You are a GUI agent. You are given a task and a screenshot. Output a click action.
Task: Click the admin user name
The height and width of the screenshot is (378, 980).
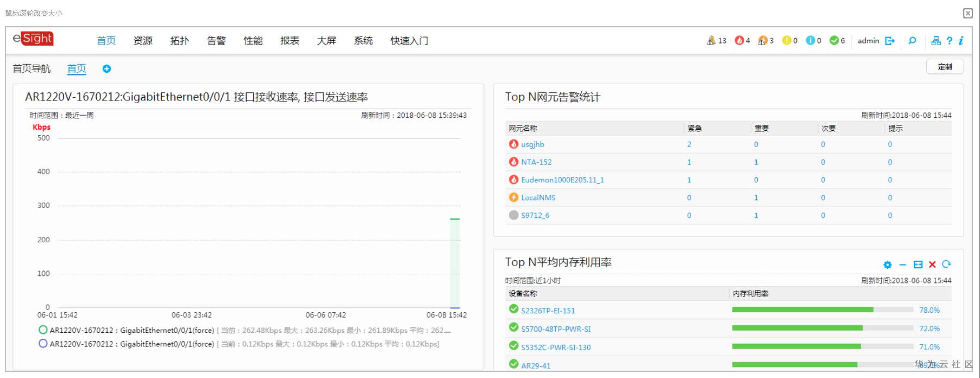point(868,41)
